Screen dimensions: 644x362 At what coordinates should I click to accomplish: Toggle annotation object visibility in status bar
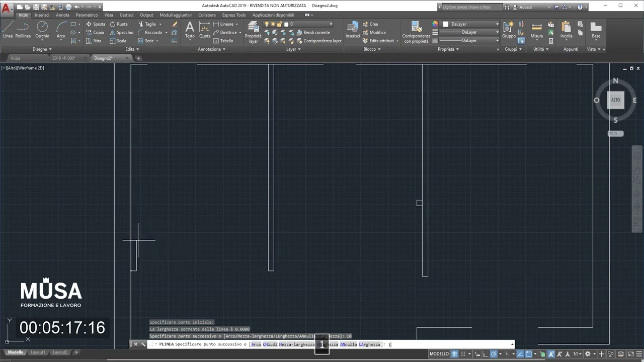click(551, 354)
